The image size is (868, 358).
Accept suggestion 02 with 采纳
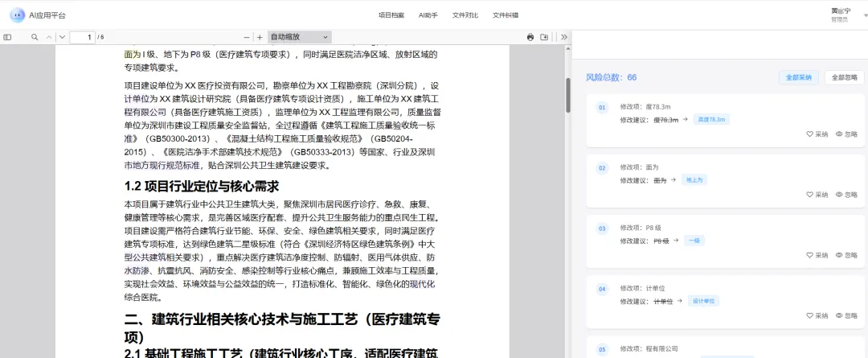(x=817, y=195)
